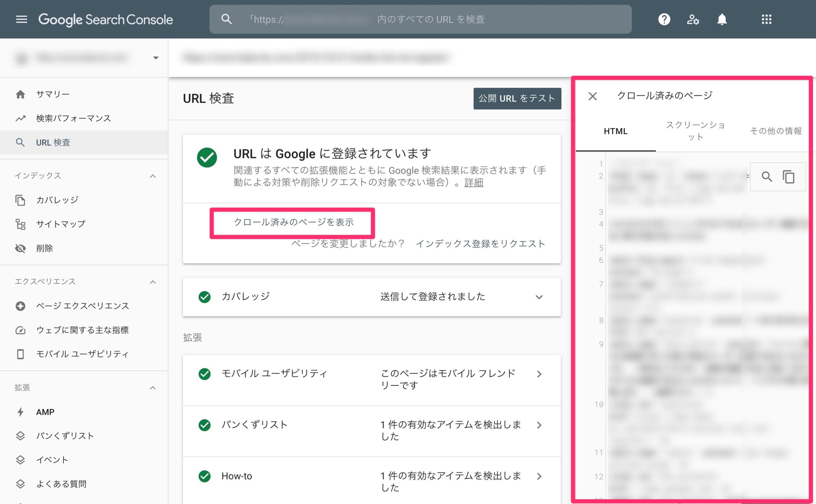The height and width of the screenshot is (504, 816).
Task: Select 削除 in sidebar
Action: 84,248
